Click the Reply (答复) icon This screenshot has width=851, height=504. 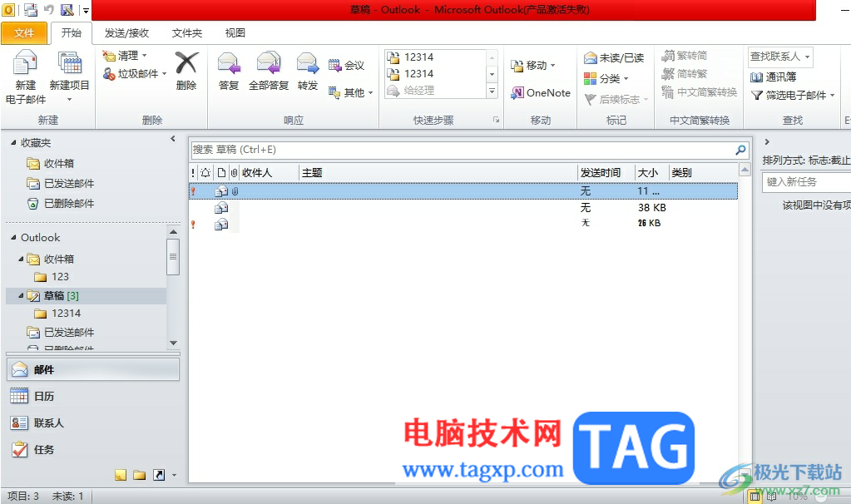[x=229, y=63]
